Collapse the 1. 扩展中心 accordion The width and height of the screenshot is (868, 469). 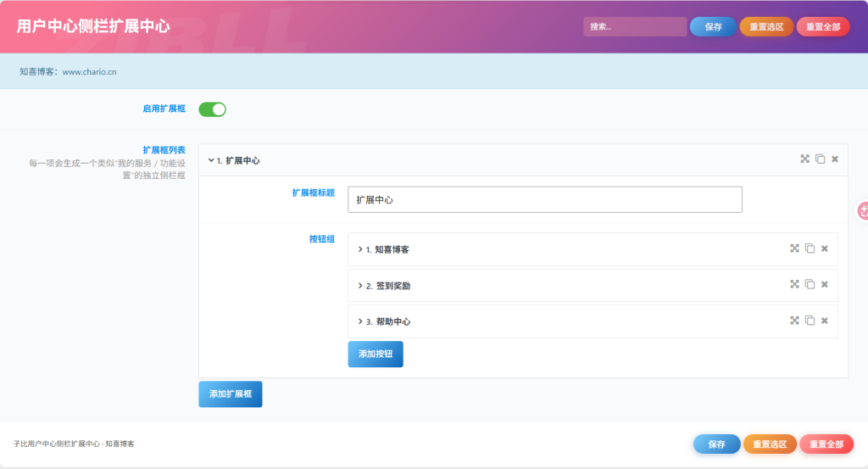[523, 160]
